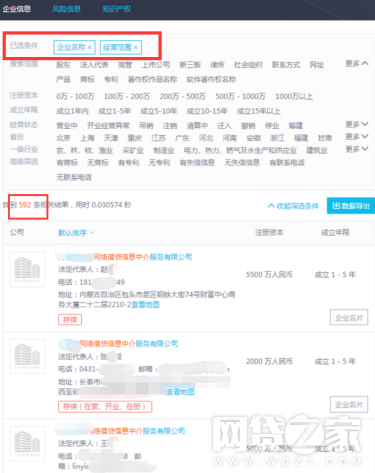Screen dimensions: 375x473
Task: Filter province 广东
Action: 182,138
